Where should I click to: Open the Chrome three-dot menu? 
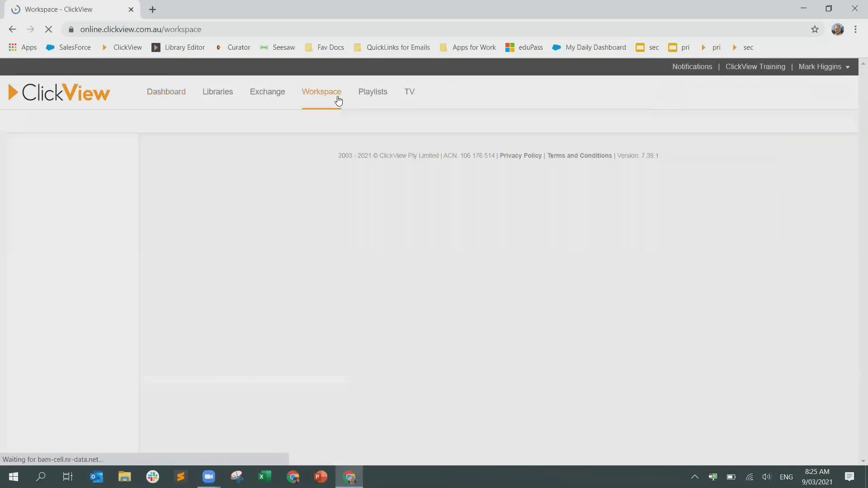(x=855, y=29)
